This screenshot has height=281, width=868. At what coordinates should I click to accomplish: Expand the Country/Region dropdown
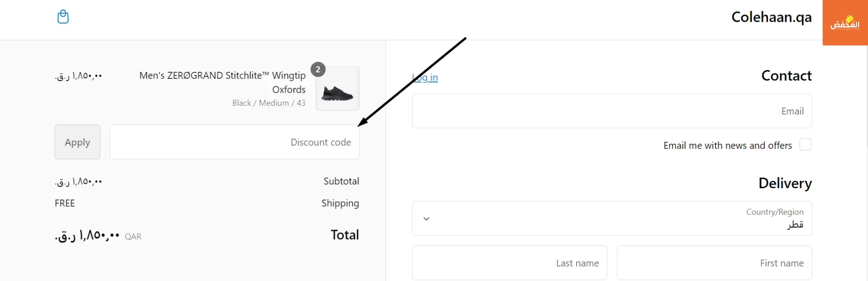pos(612,218)
